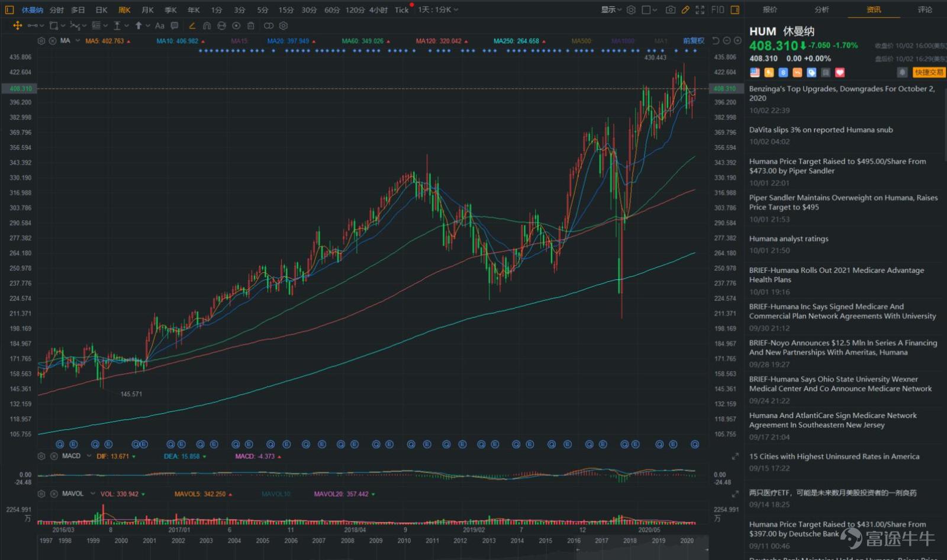Screen dimensions: 947x560
Task: Enter fullscreen chart mode
Action: click(700, 9)
